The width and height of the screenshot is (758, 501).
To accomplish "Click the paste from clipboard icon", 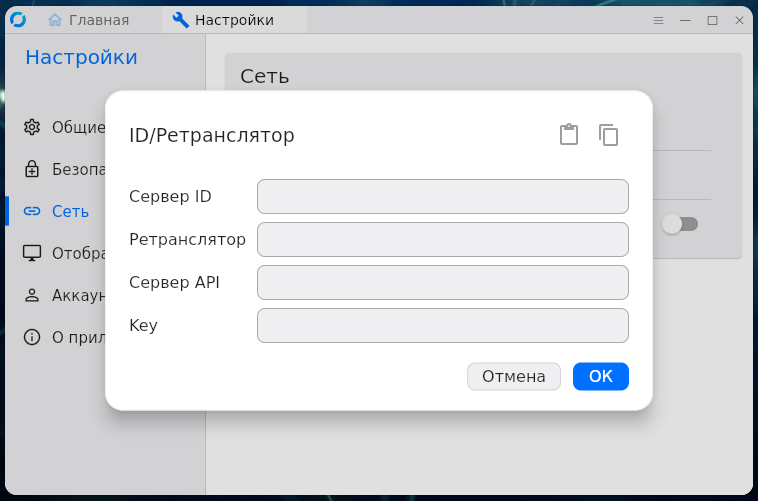I will pyautogui.click(x=569, y=135).
